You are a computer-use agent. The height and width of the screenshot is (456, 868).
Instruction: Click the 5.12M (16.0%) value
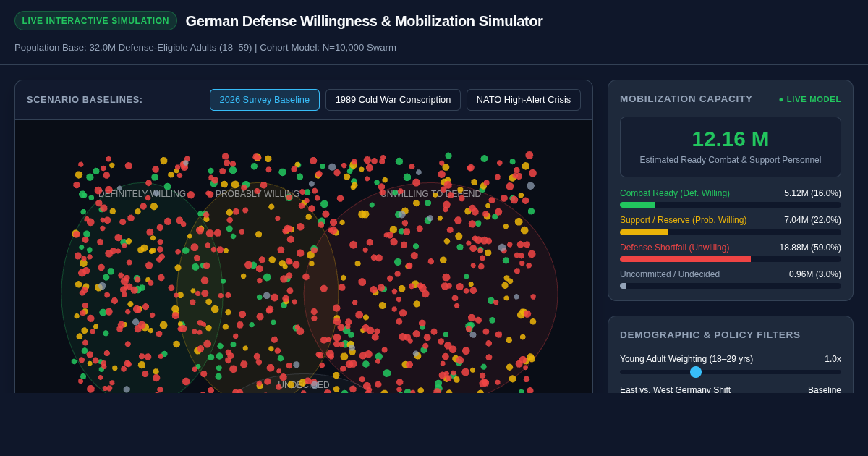[812, 193]
